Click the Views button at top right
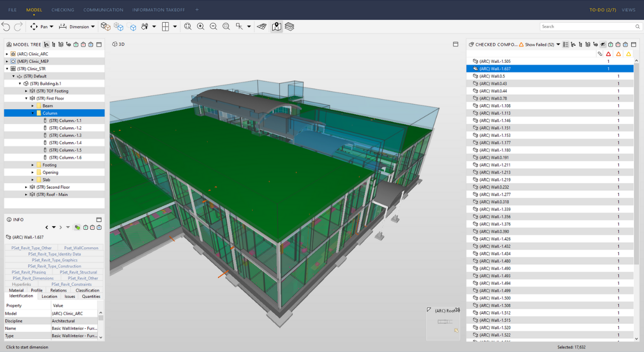The image size is (644, 352). click(x=628, y=10)
